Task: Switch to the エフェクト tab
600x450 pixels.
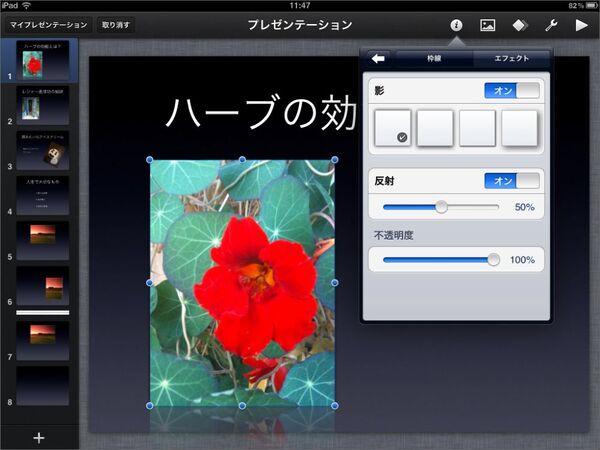Action: 511,59
